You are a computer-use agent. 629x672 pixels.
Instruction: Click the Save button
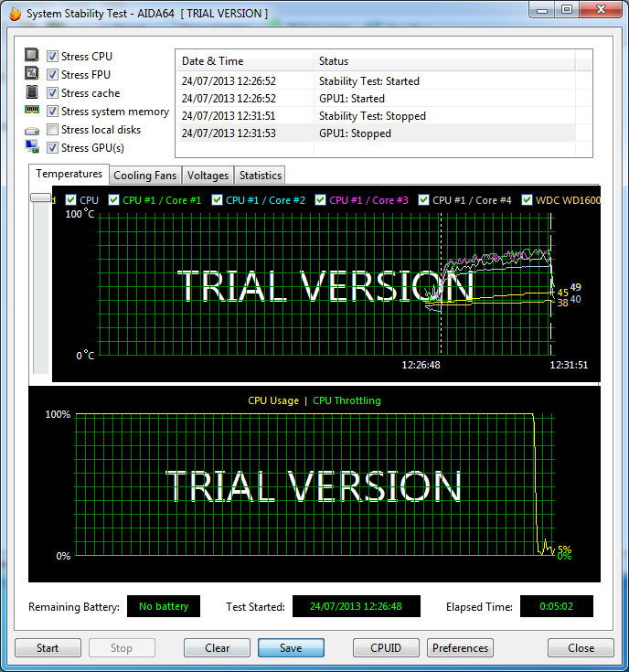coord(291,648)
